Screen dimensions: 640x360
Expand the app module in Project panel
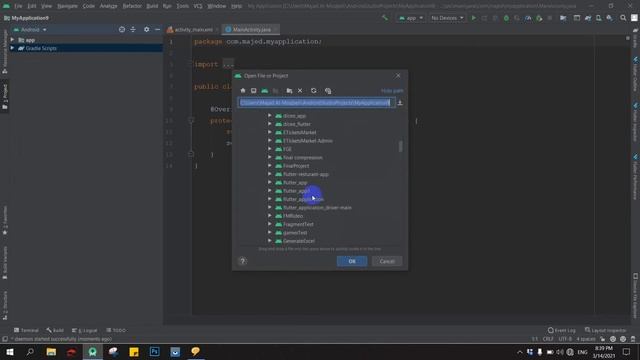pos(12,40)
